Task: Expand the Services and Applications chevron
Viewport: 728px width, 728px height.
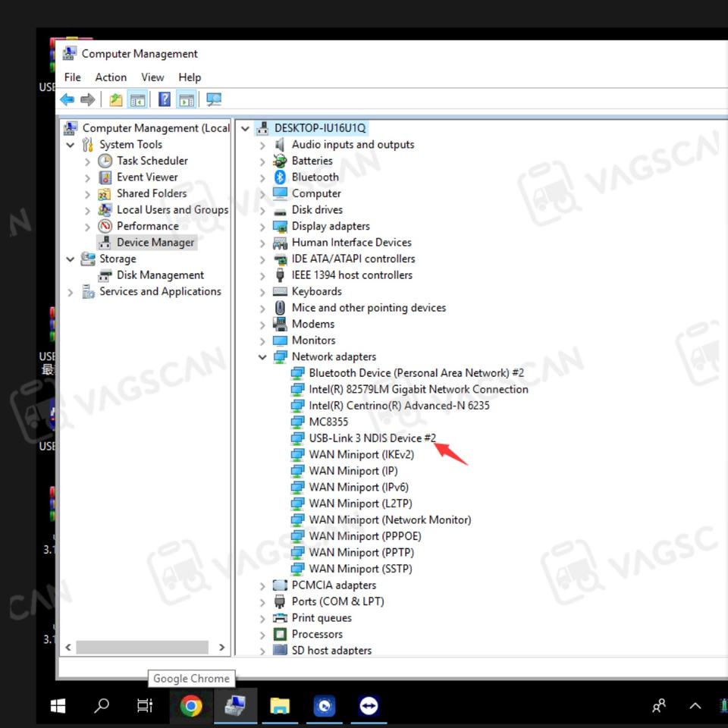Action: (71, 293)
